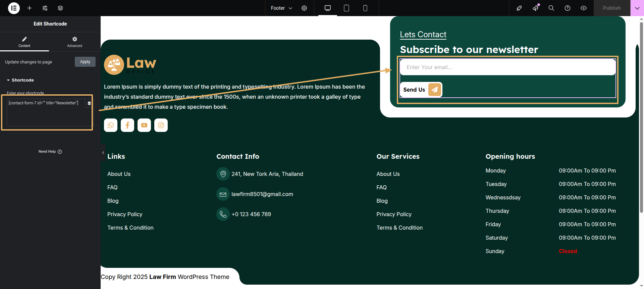Image resolution: width=644 pixels, height=289 pixels.
Task: Toggle the preview eye icon
Action: pos(584,8)
